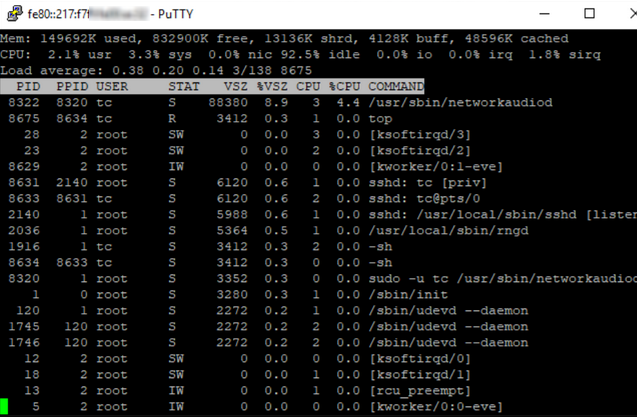
Task: Click the green terminal cursor block
Action: [x=4, y=406]
